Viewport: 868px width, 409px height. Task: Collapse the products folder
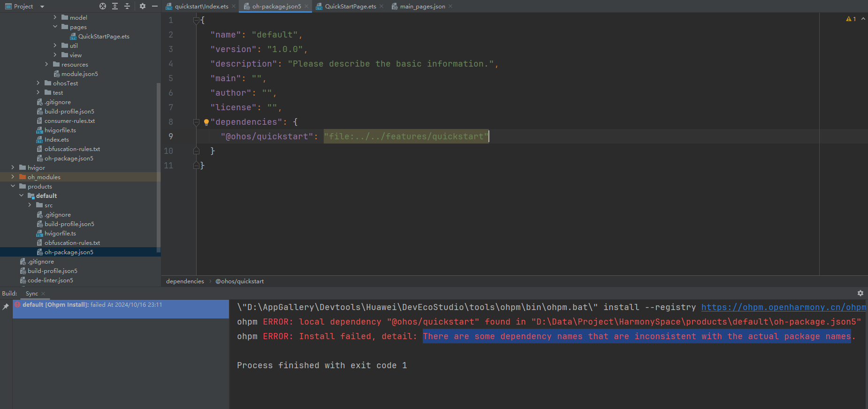13,186
